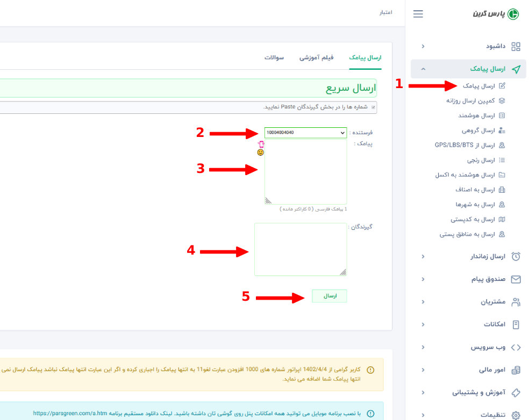The height and width of the screenshot is (420, 529).
Task: Open تنظیمات via the settings icon
Action: [497, 414]
